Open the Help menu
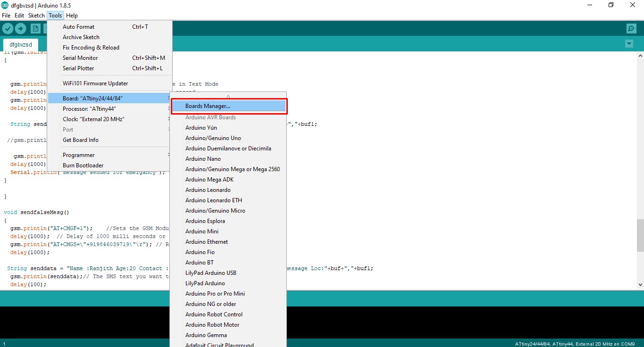The width and height of the screenshot is (644, 347). 72,16
